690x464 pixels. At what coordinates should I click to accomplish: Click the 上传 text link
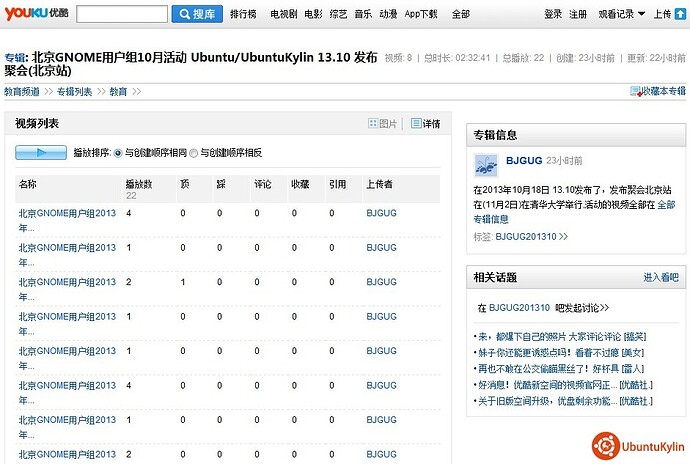click(662, 14)
